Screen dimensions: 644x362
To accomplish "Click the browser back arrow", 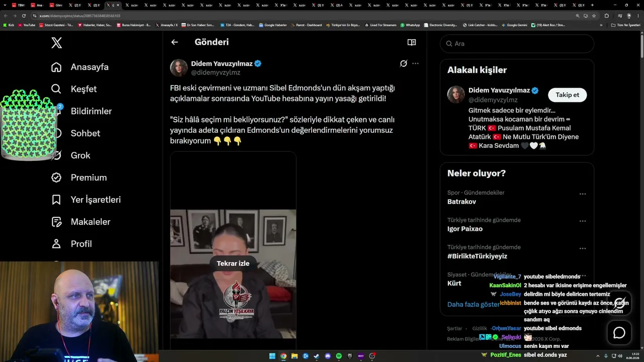I will [6, 16].
